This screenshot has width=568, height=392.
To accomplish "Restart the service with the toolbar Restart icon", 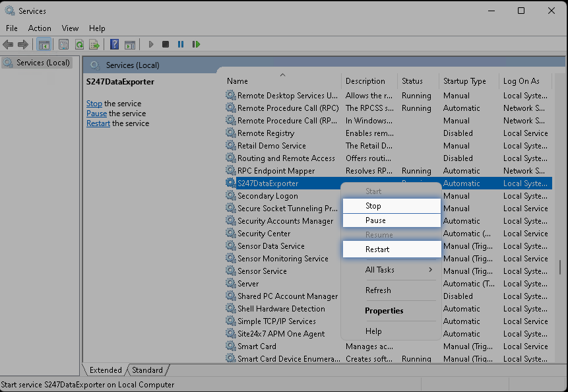I will 197,44.
